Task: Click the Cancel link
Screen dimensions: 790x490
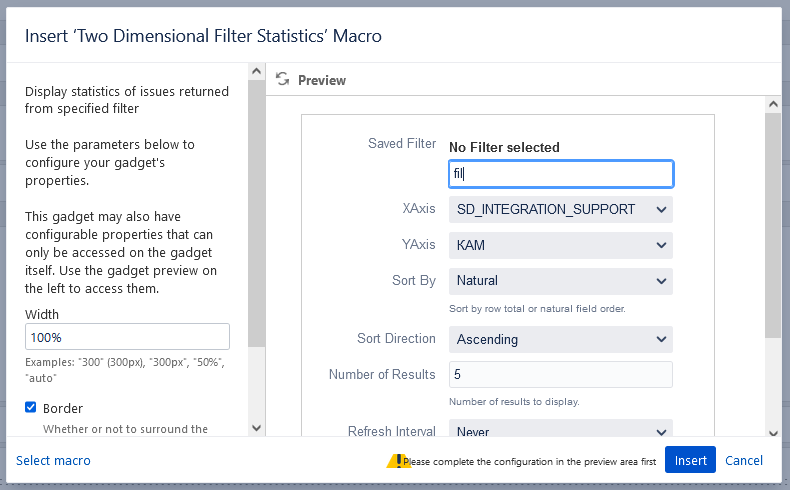Action: (744, 460)
